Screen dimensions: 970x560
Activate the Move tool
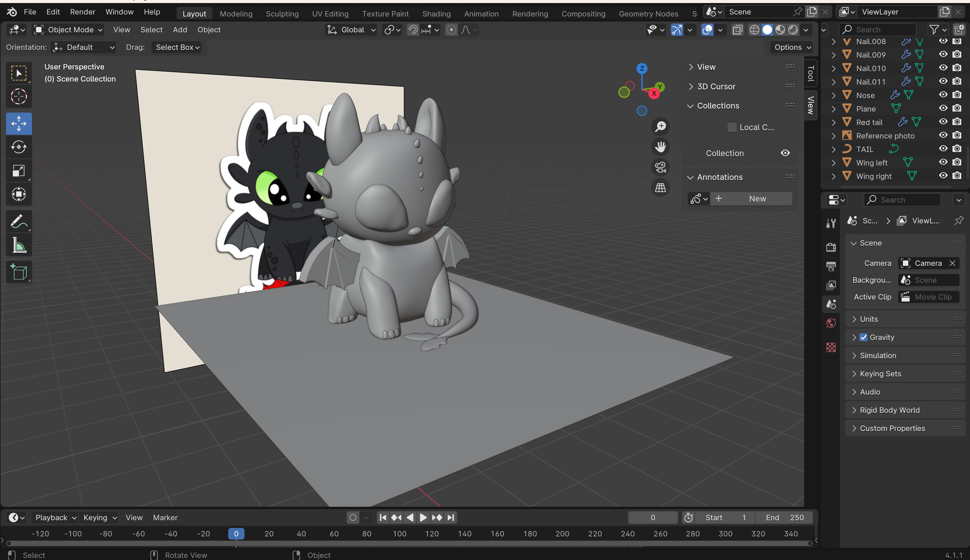pyautogui.click(x=19, y=124)
